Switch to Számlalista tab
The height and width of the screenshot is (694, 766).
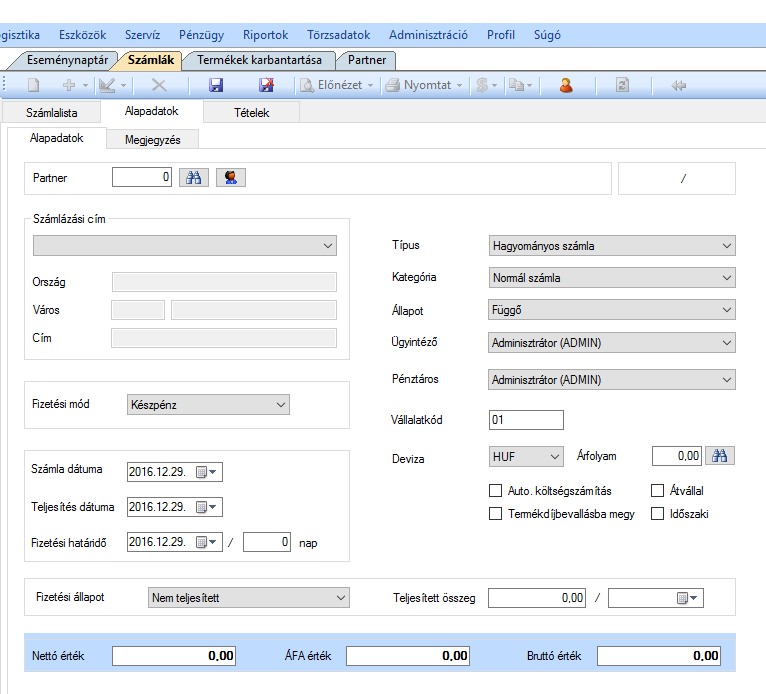click(x=51, y=113)
